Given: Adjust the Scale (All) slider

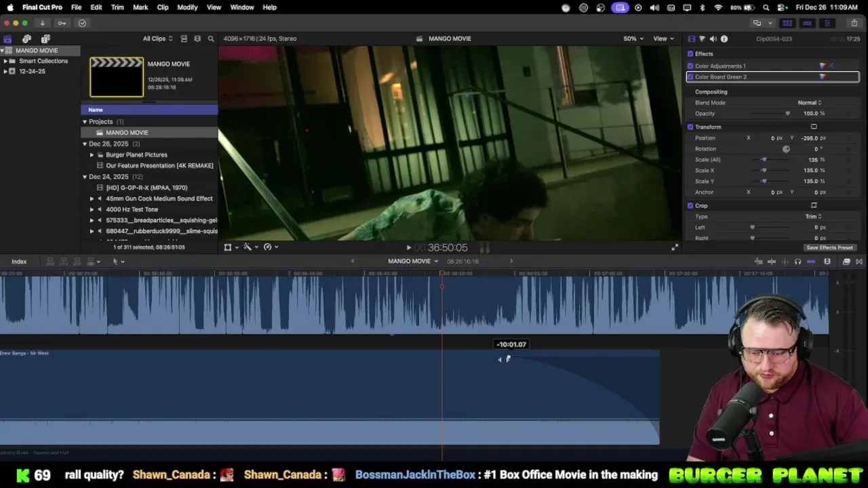Looking at the screenshot, I should pos(764,159).
